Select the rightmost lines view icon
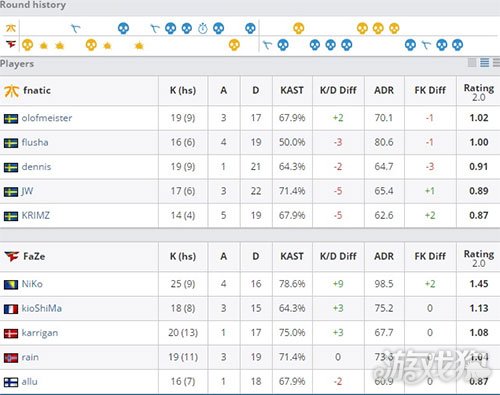Image resolution: width=500 pixels, height=395 pixels. 496,62
